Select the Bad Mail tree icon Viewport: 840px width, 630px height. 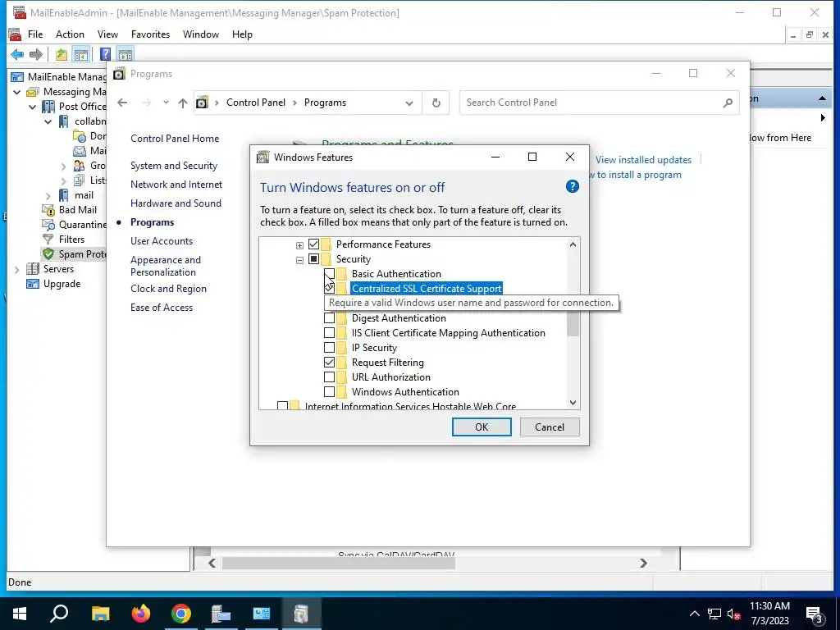[x=48, y=209]
